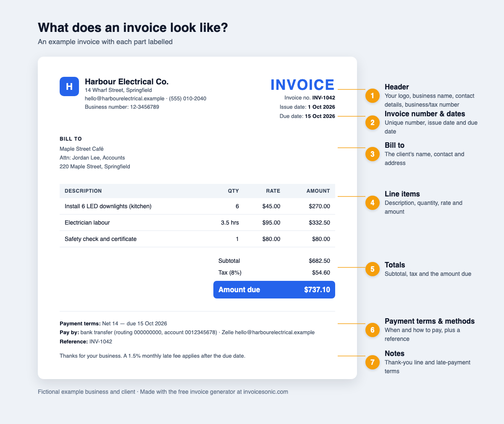Click the business contact line with phone (555) 010-2040
This screenshot has width=504, height=424.
(x=145, y=99)
